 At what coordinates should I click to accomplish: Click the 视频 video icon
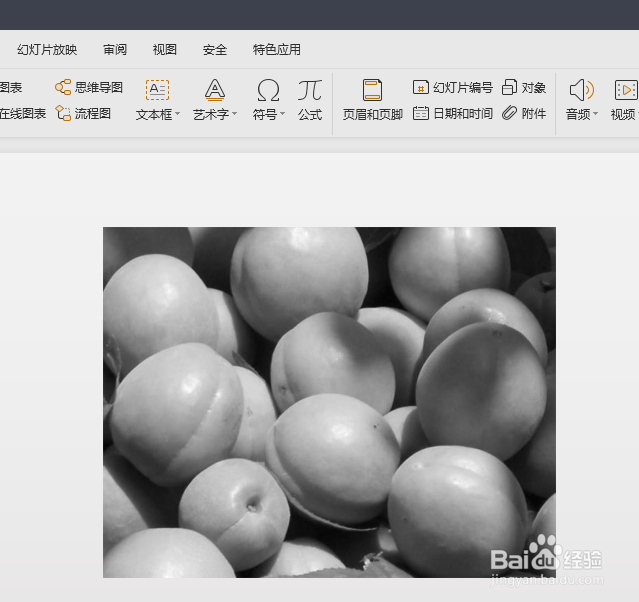[626, 90]
